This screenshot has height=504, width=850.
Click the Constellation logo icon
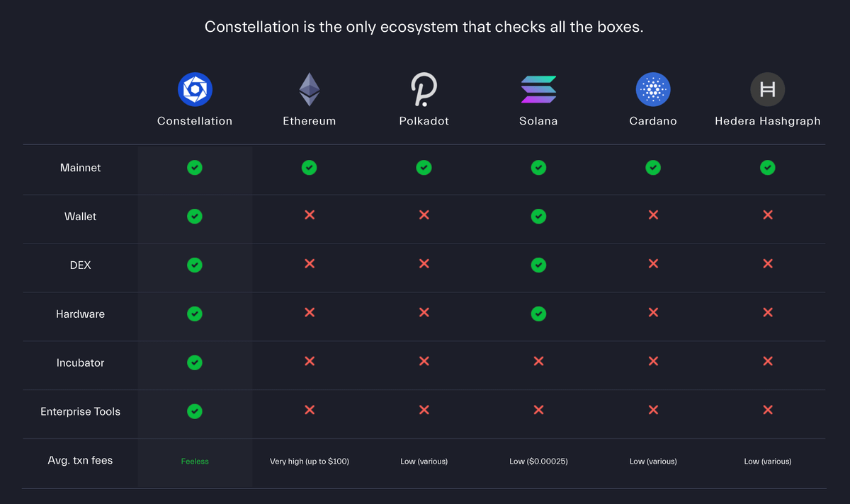(195, 89)
